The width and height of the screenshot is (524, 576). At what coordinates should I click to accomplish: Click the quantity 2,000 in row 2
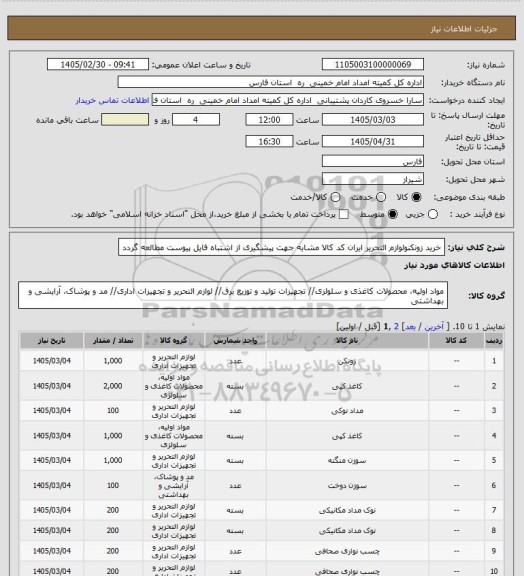[113, 386]
